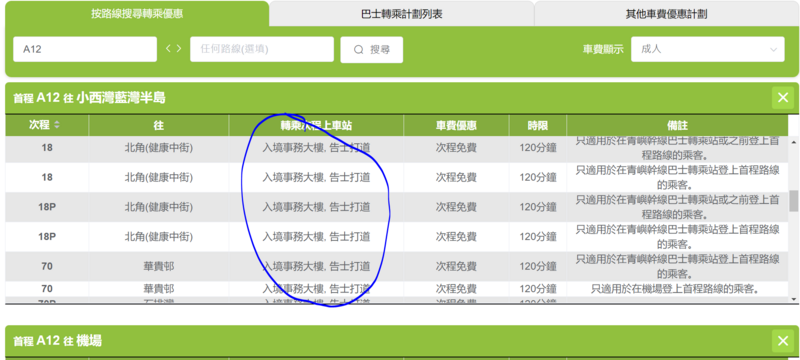800x360 pixels.
Task: Click the 轉乘次程上車站 column header
Action: (316, 125)
